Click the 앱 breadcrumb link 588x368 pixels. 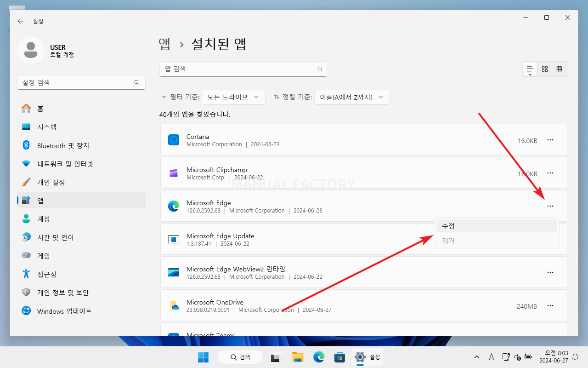[x=164, y=44]
